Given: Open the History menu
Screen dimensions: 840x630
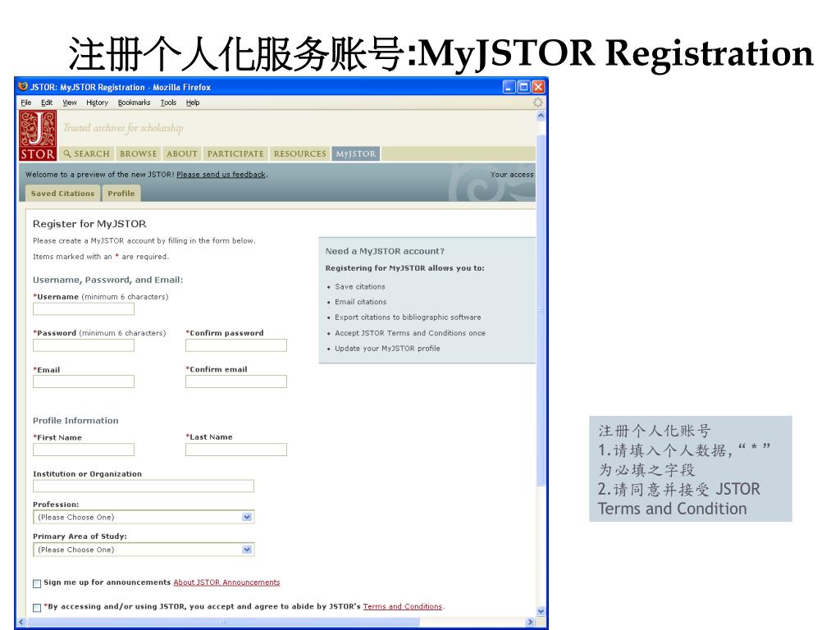Looking at the screenshot, I should click(x=97, y=103).
